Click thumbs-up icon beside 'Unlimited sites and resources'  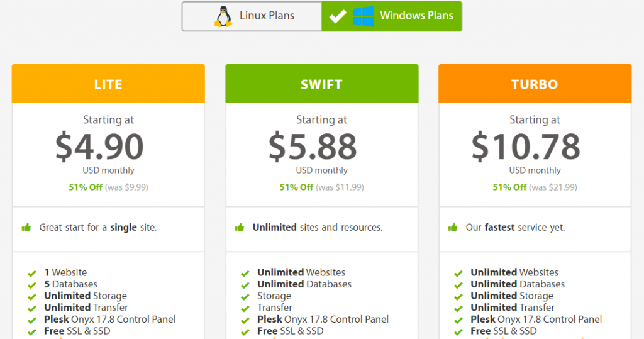coord(240,227)
